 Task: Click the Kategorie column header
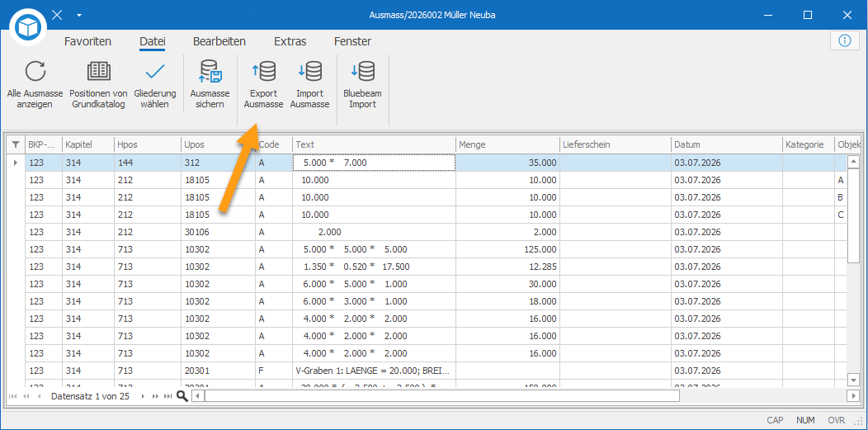coord(808,144)
